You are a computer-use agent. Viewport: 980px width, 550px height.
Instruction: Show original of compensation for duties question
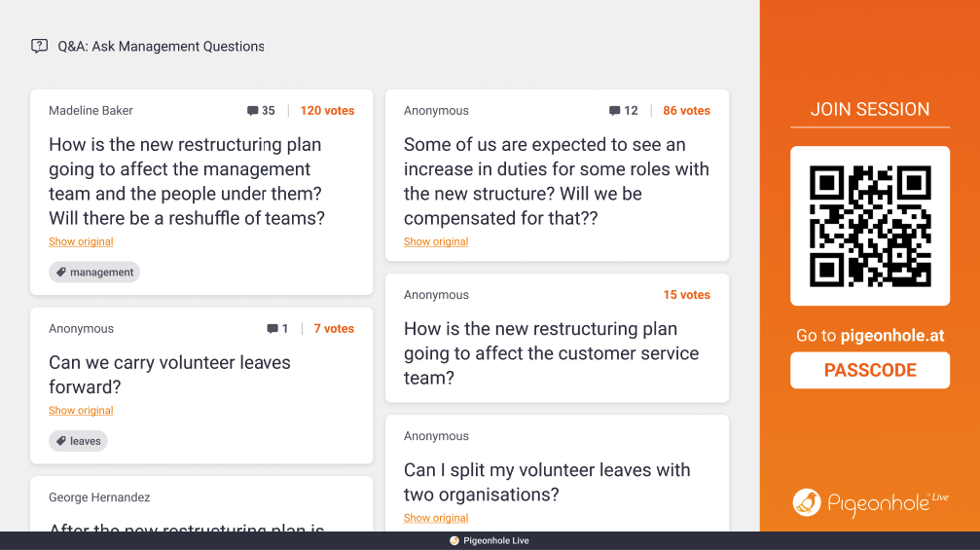436,241
